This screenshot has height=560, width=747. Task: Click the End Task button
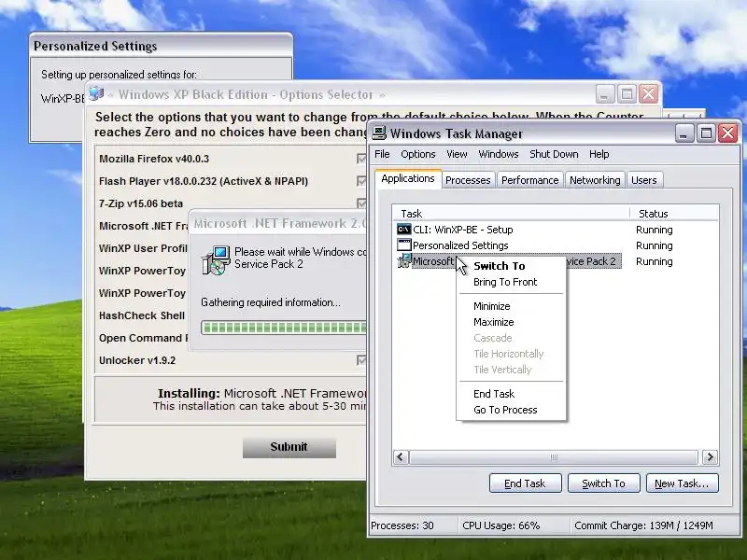click(x=525, y=483)
